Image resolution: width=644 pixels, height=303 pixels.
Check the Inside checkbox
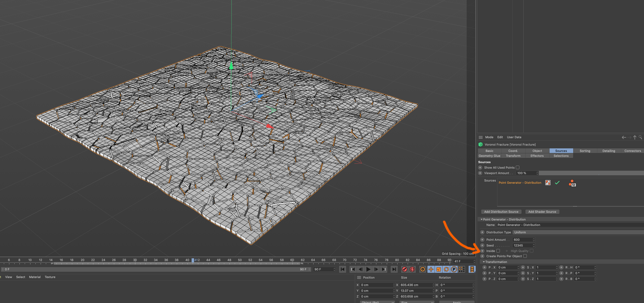coord(498,251)
